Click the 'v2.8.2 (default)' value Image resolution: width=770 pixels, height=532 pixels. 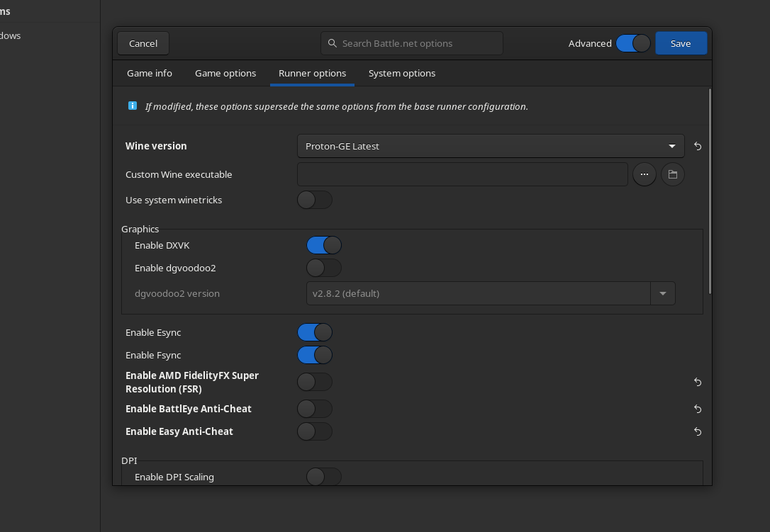click(346, 293)
